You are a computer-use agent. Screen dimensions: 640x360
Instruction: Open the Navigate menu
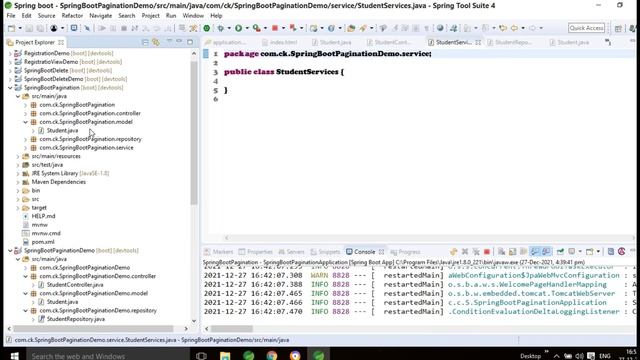[100, 16]
